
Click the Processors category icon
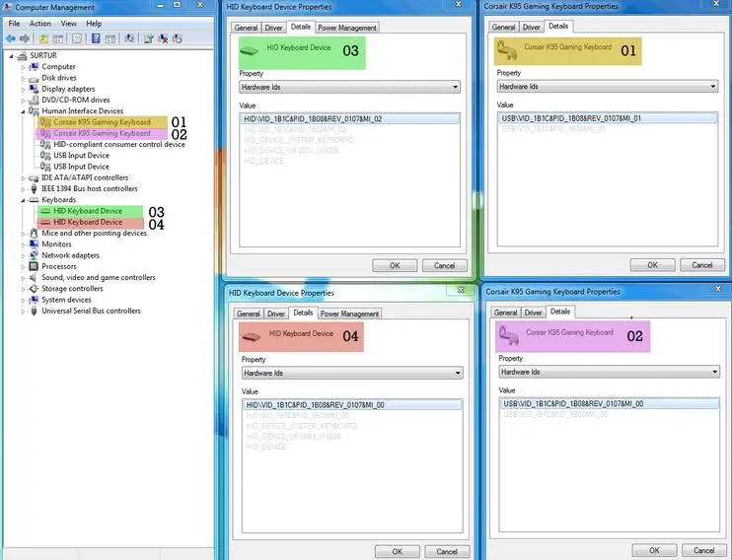[34, 266]
